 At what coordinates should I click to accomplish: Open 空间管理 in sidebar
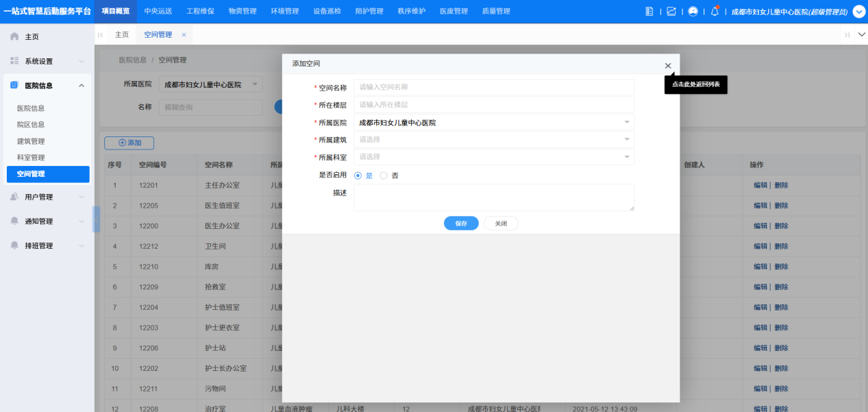48,174
